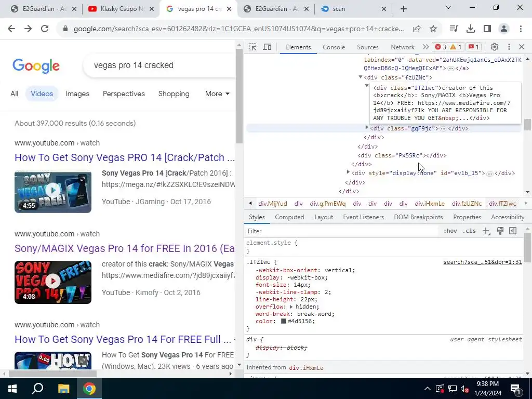
Task: Open Chrome downloads icon
Action: 470,29
